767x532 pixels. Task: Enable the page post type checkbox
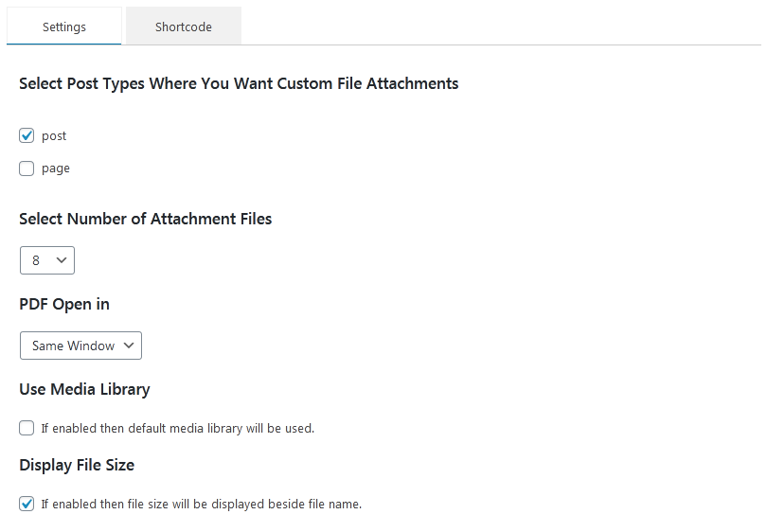click(27, 168)
